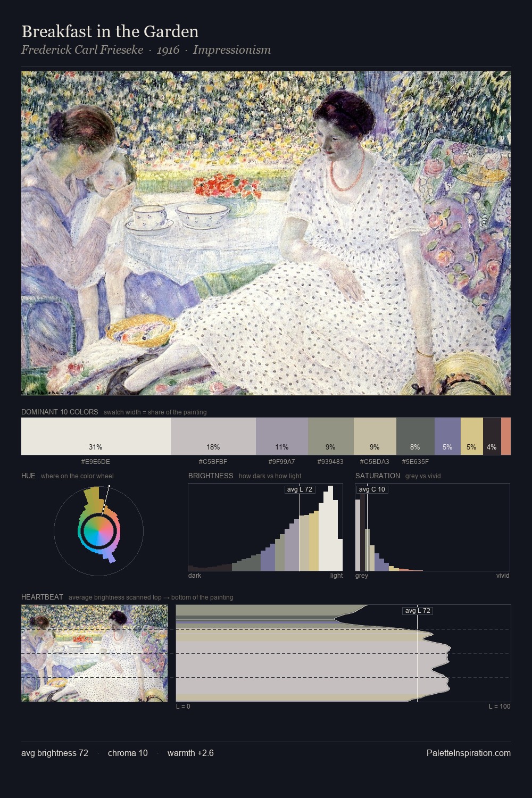Click the "where on the color wheel" caption
532x798 pixels.
(x=77, y=476)
